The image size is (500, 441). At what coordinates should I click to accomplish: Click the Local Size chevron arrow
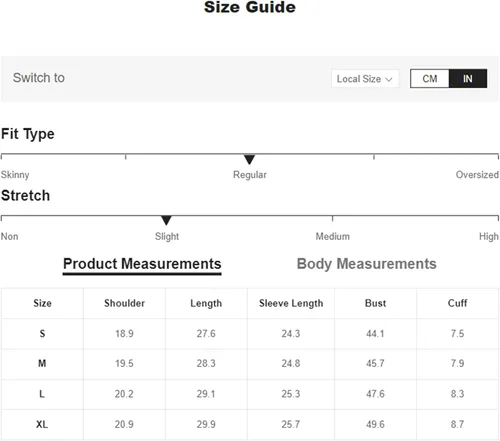(389, 79)
